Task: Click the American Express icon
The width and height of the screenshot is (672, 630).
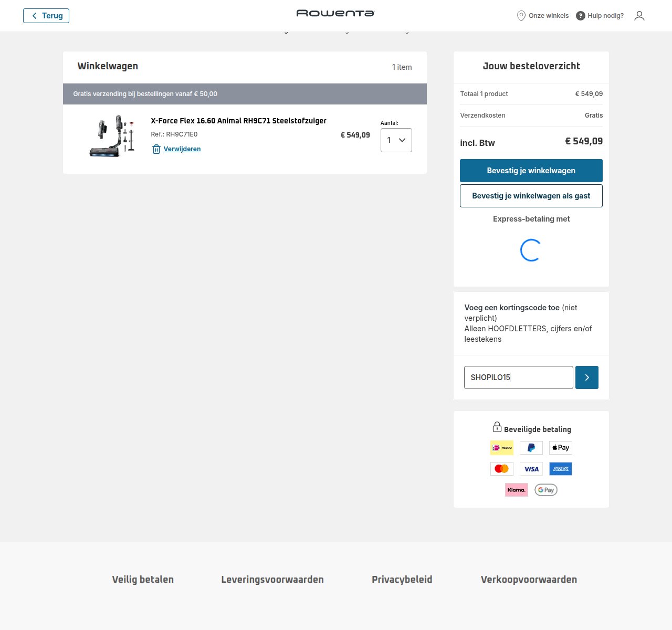Action: click(561, 469)
